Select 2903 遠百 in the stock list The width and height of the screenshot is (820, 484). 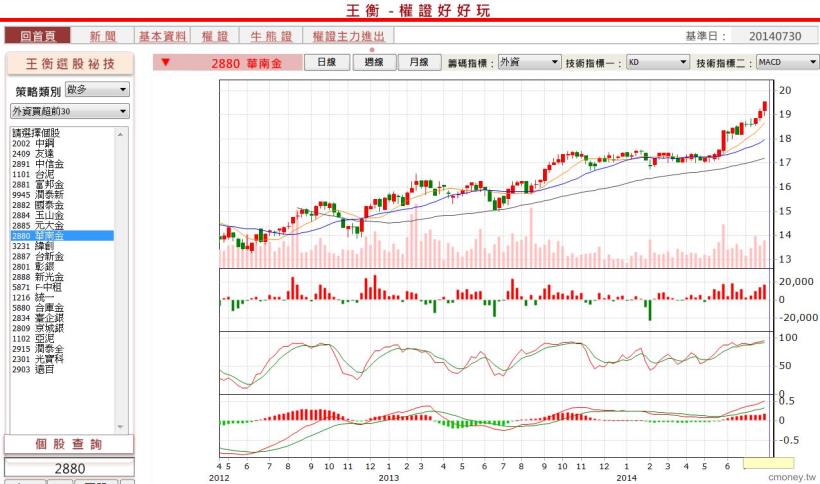coord(62,370)
